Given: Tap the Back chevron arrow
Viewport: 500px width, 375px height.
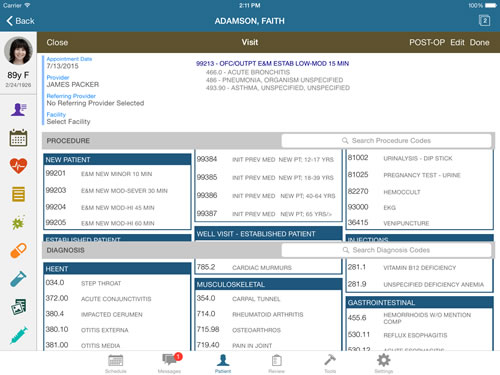Looking at the screenshot, I should coord(9,21).
